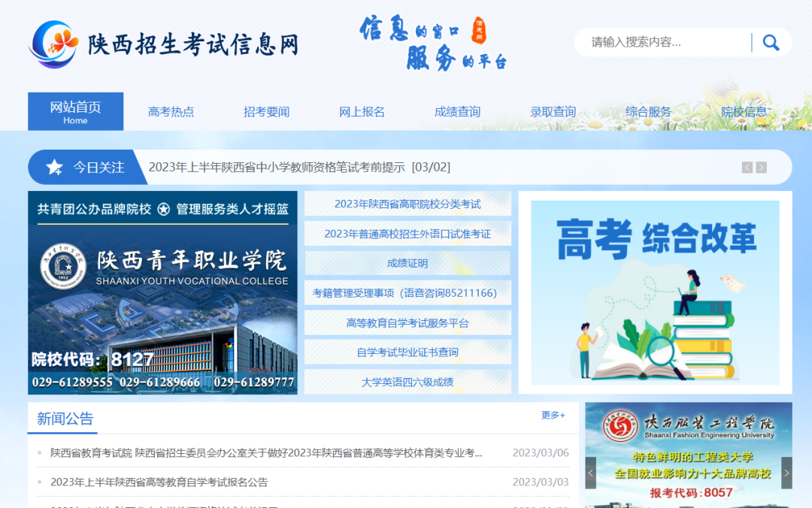Click previous arrow in today's focus ticker
The width and height of the screenshot is (812, 508).
tap(747, 168)
